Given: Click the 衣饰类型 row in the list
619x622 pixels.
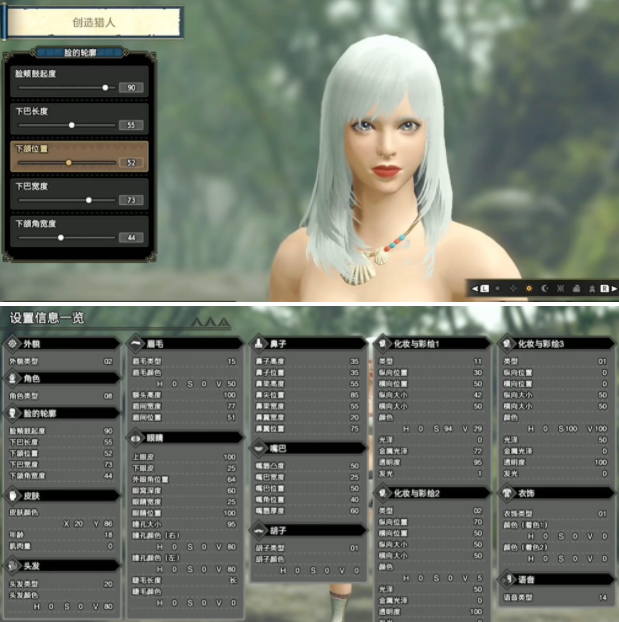Looking at the screenshot, I should [x=555, y=514].
